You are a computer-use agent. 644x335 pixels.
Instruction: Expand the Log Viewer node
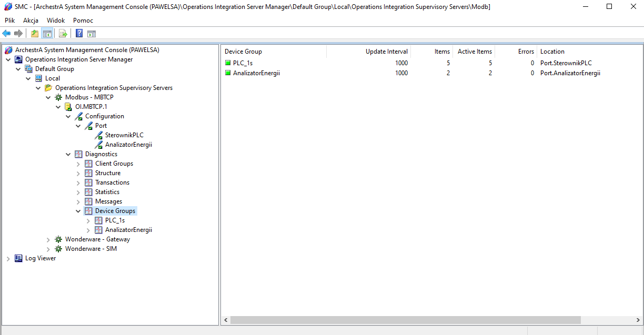(x=8, y=258)
